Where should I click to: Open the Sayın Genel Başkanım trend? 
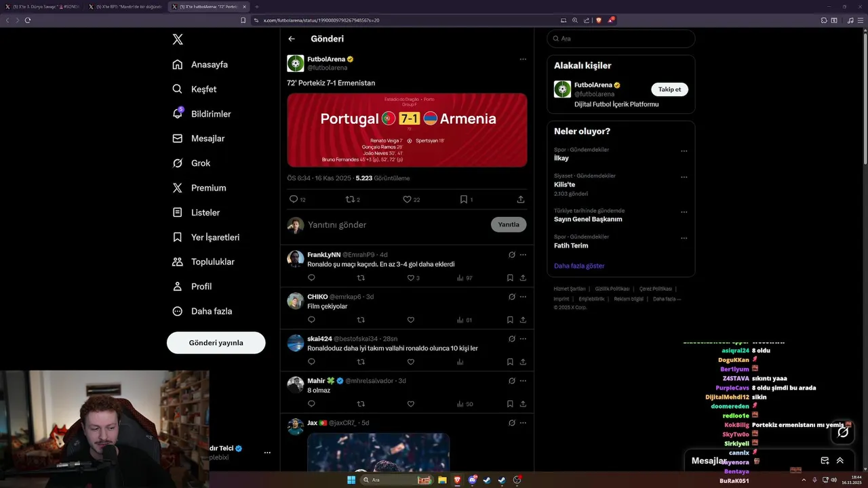pos(588,219)
